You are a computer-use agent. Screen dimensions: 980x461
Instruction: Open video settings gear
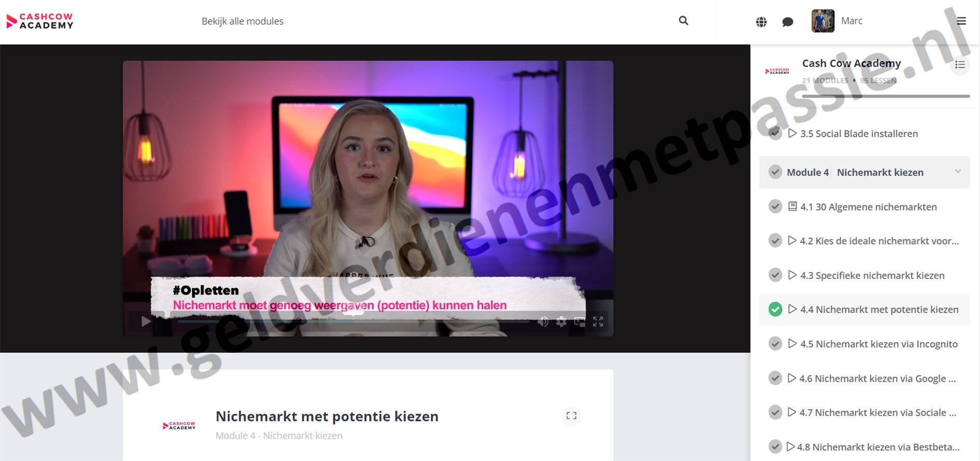(x=561, y=322)
